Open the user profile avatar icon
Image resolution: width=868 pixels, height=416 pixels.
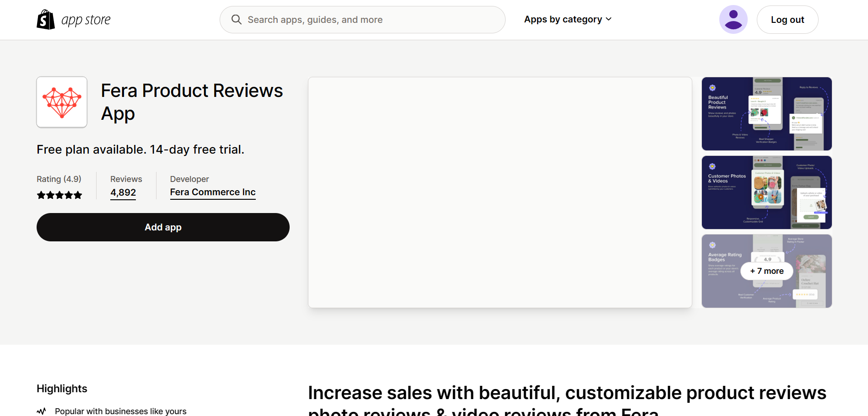coord(733,20)
